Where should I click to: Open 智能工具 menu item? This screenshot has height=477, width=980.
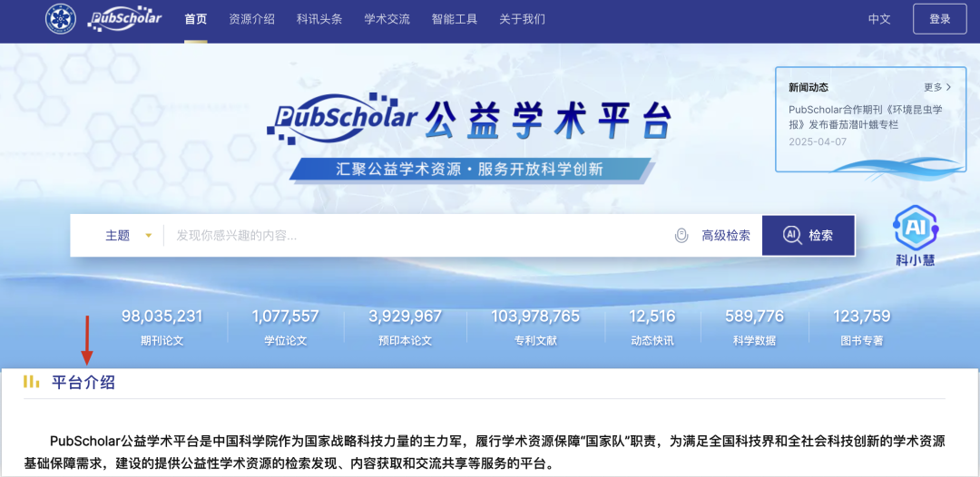pyautogui.click(x=455, y=19)
